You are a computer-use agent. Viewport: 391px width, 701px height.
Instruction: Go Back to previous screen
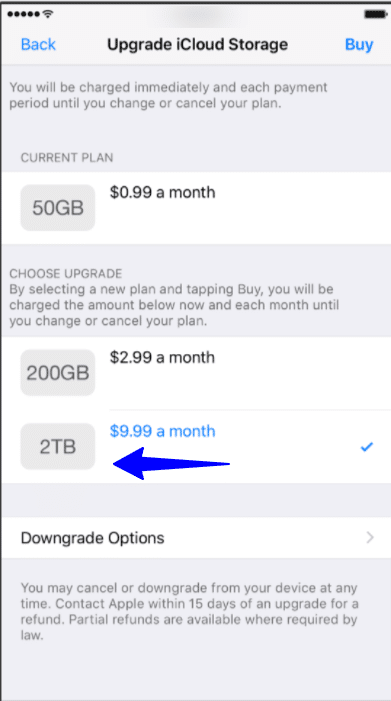(x=38, y=45)
